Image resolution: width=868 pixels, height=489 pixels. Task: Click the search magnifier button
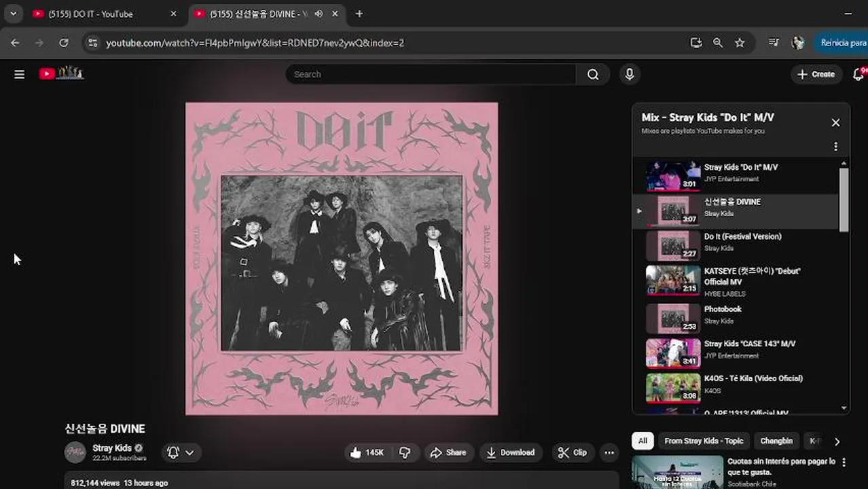(x=593, y=74)
